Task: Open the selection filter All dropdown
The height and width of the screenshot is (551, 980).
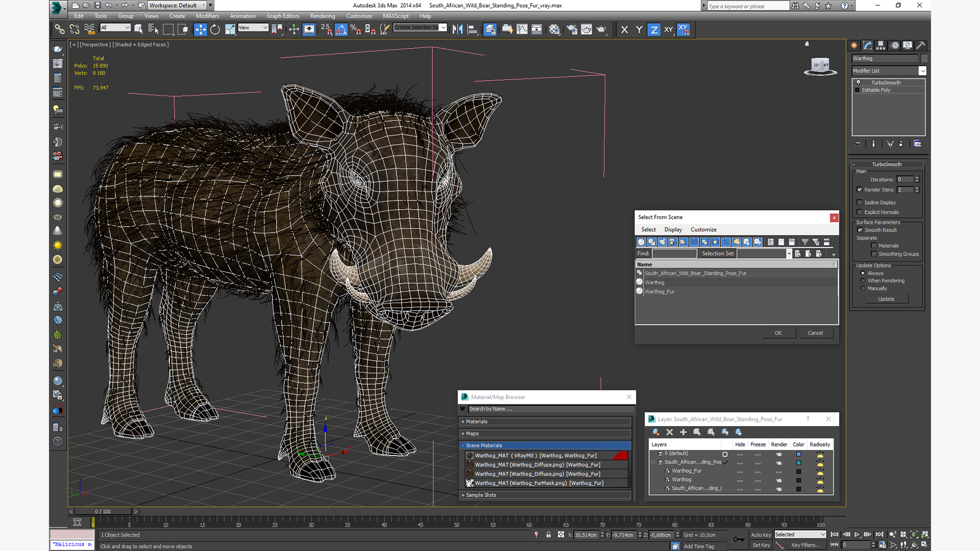Action: [115, 28]
